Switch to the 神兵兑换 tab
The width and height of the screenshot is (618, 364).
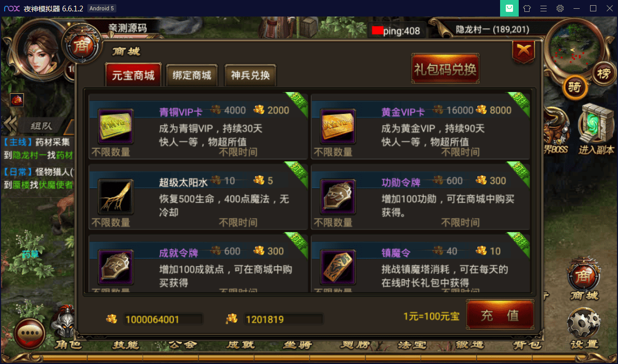tap(250, 75)
